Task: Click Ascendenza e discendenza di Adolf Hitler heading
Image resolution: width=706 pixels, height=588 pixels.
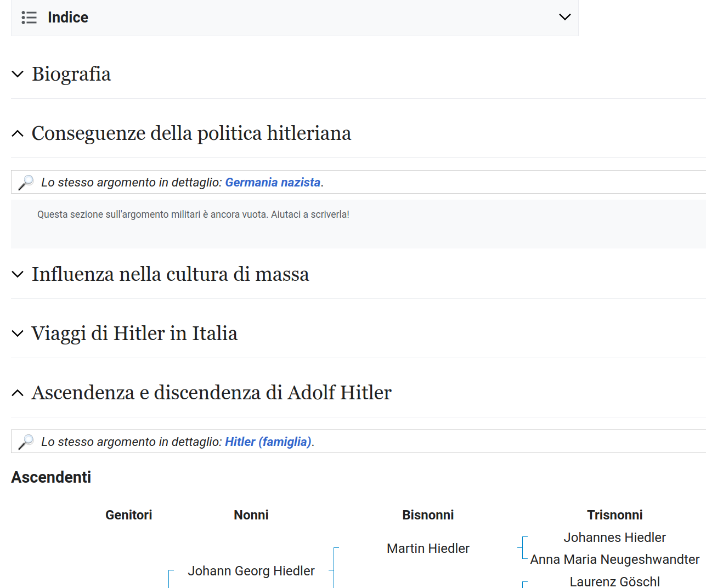Action: pos(211,393)
